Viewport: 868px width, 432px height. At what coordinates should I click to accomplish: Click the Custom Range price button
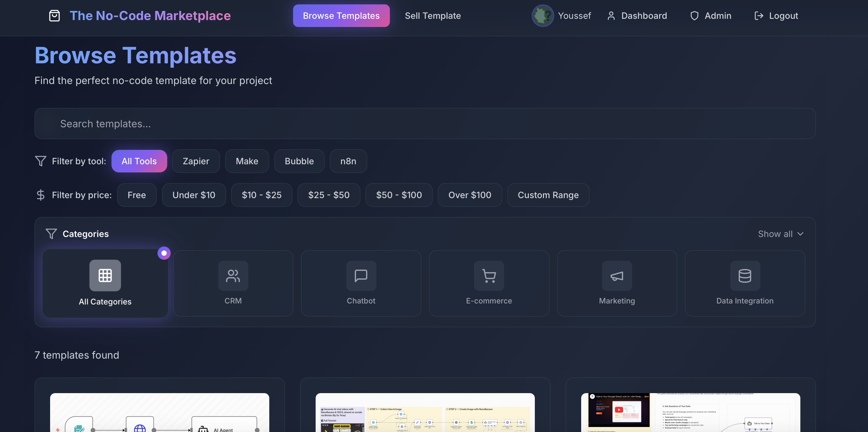pos(548,195)
